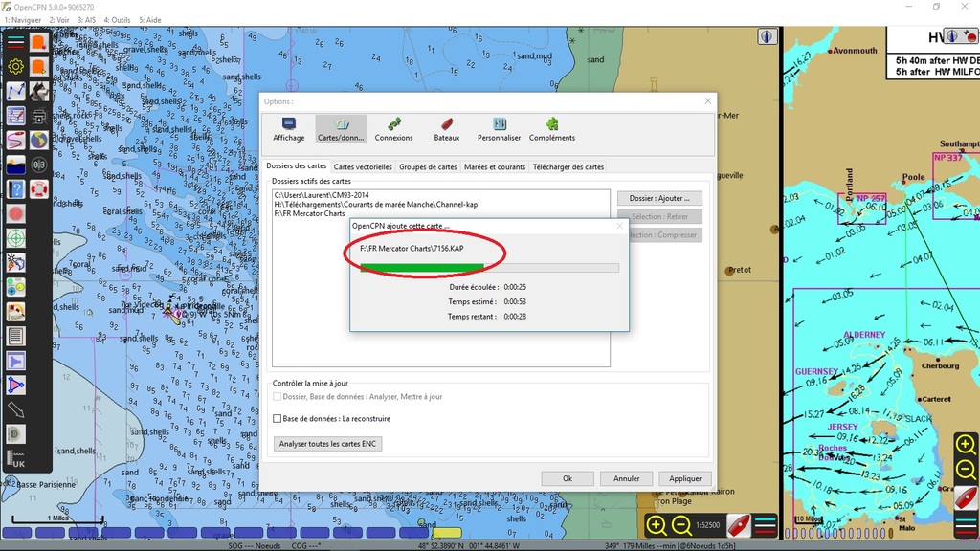Click the green radar target icon
This screenshot has width=980, height=551.
15,238
